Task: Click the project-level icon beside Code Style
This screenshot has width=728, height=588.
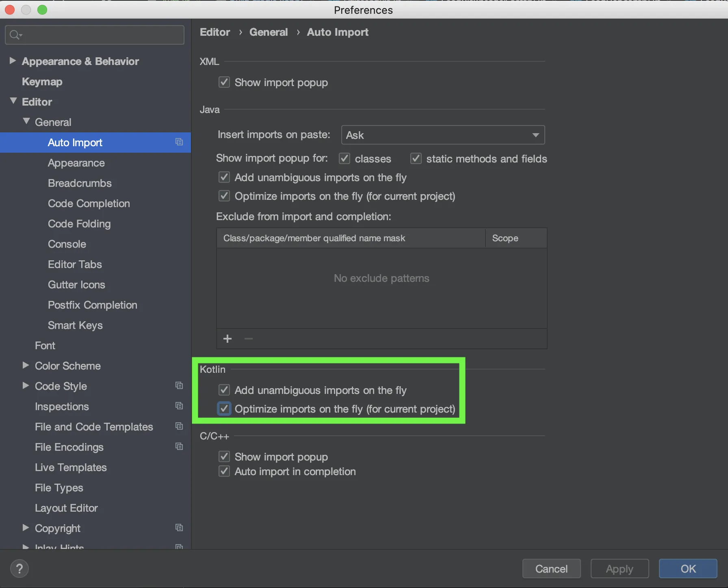Action: 179,386
